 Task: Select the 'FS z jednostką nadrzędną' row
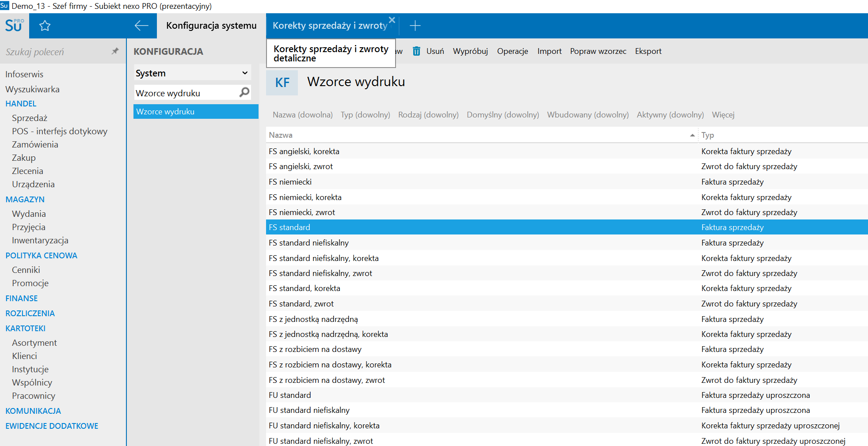click(x=567, y=319)
